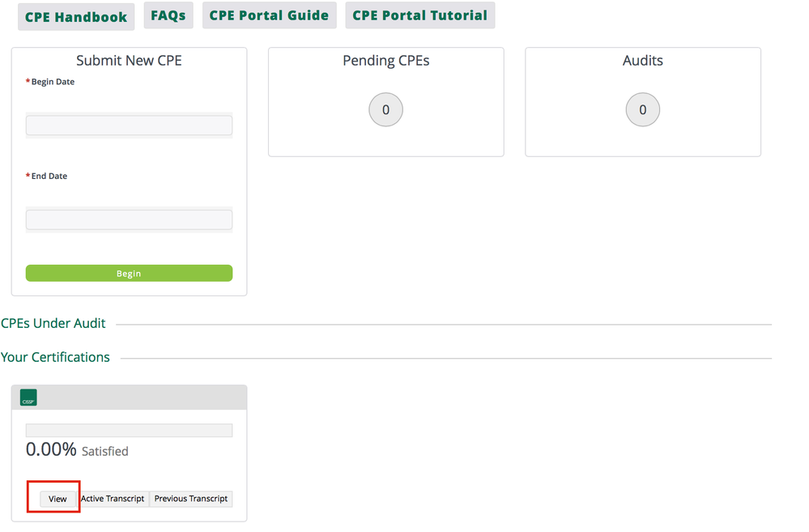The width and height of the screenshot is (809, 532).
Task: Click the Begin Date input field
Action: [x=129, y=126]
